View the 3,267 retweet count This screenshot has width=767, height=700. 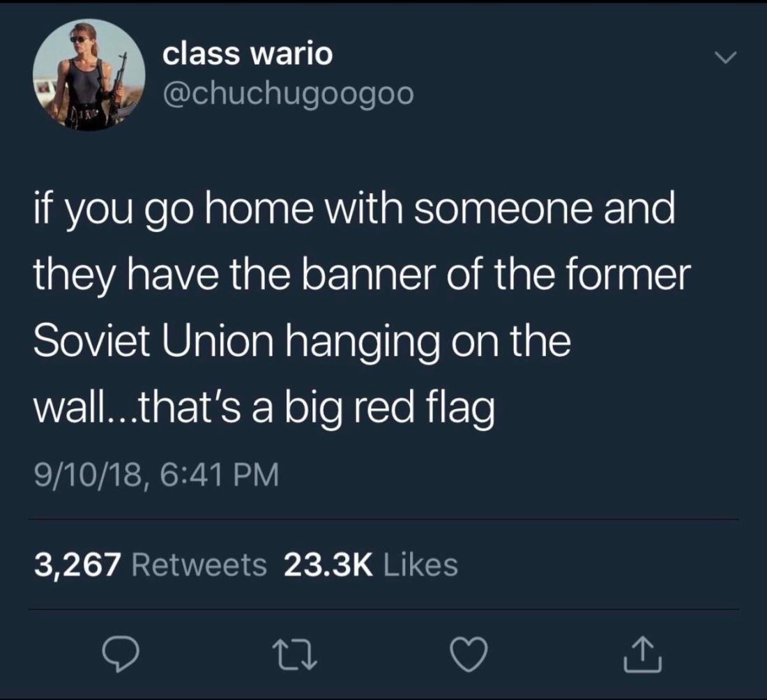coord(77,565)
